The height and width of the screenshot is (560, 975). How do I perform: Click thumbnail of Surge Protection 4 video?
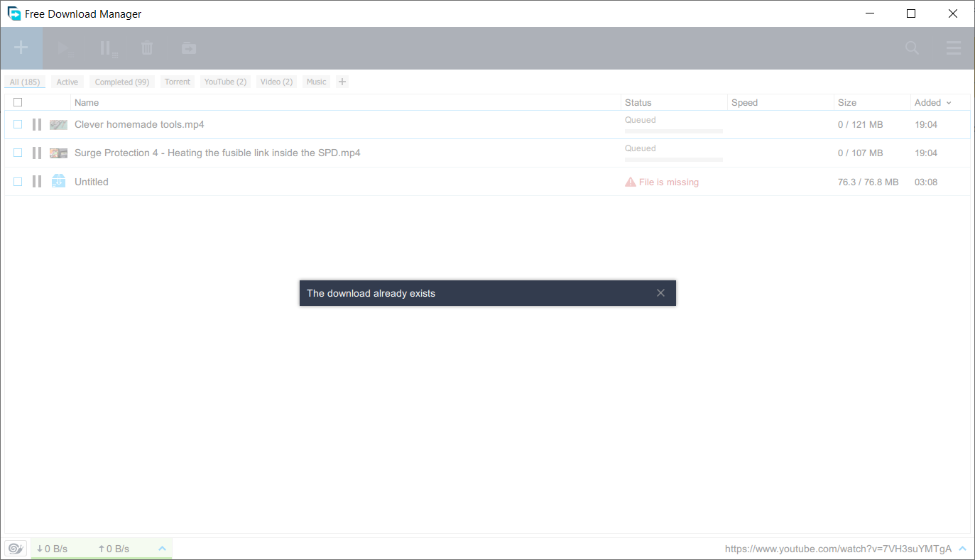(x=58, y=153)
